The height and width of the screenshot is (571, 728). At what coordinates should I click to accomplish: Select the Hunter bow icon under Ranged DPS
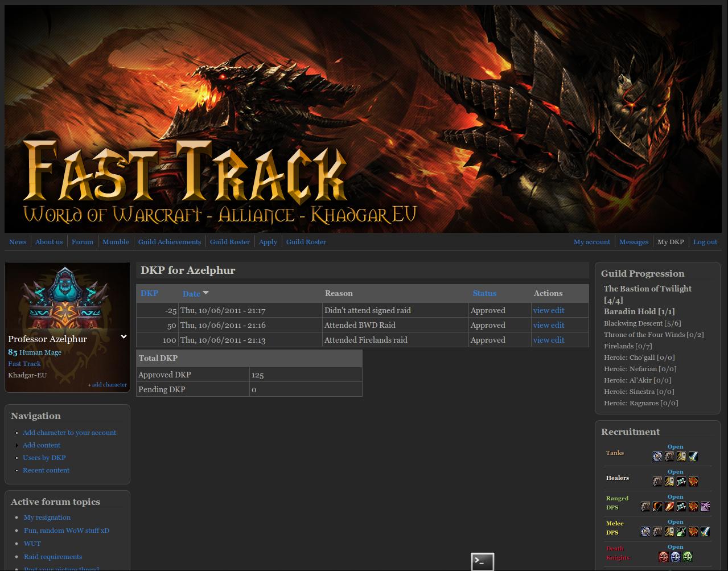657,507
